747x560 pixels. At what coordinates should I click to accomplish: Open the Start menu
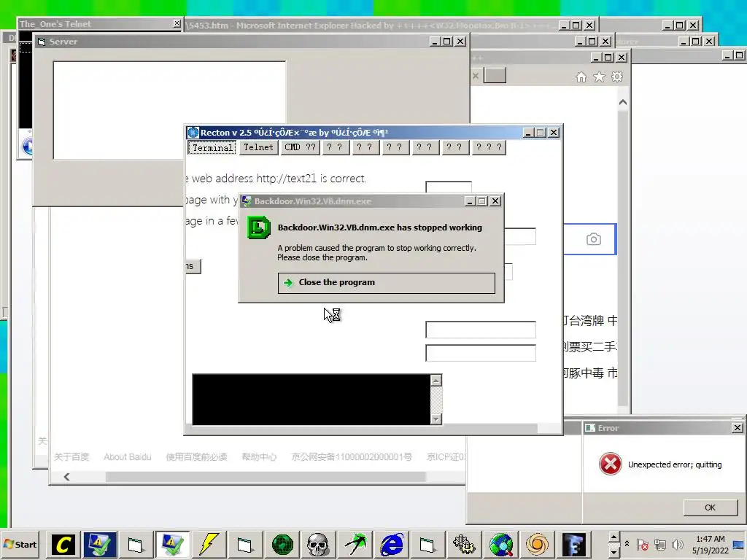point(20,544)
